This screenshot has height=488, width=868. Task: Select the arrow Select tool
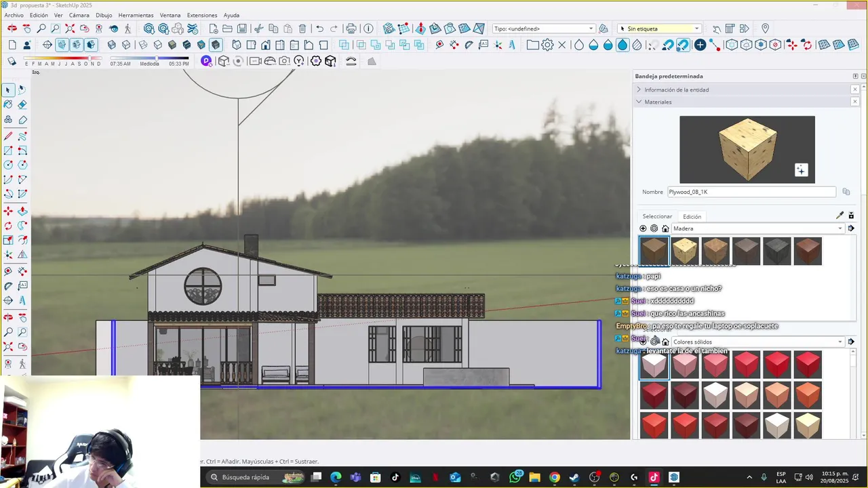click(x=8, y=89)
